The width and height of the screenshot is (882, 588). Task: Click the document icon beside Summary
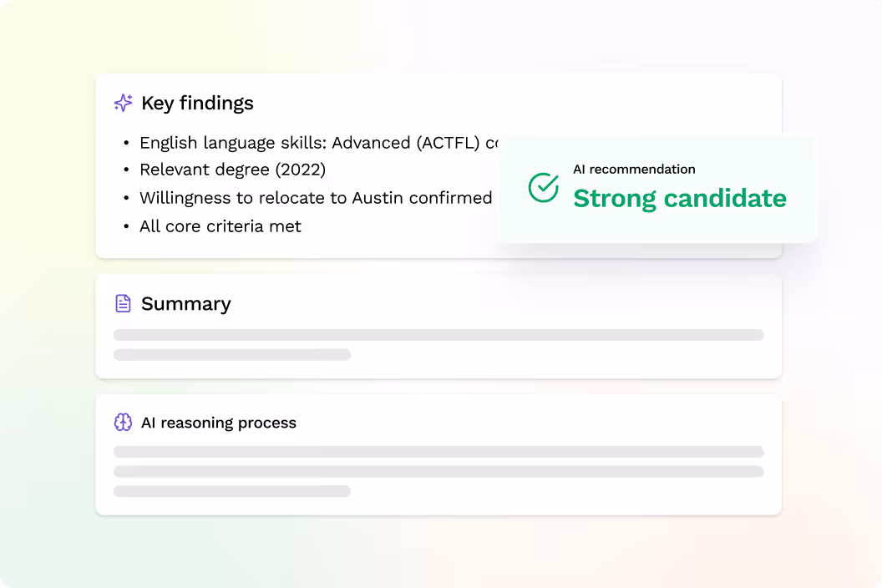click(x=123, y=303)
